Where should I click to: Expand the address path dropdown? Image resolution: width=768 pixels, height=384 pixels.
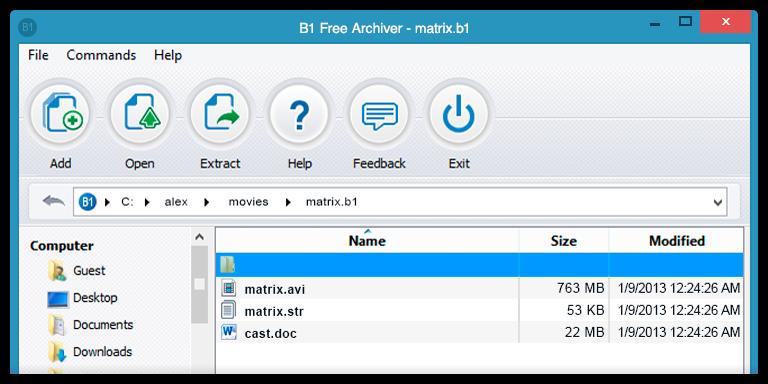tap(718, 202)
